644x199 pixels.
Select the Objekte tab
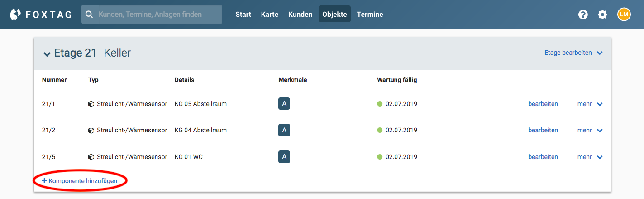(334, 15)
